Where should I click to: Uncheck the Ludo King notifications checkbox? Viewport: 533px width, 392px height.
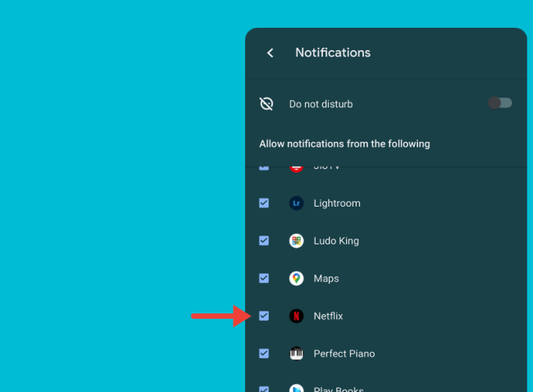click(x=264, y=241)
